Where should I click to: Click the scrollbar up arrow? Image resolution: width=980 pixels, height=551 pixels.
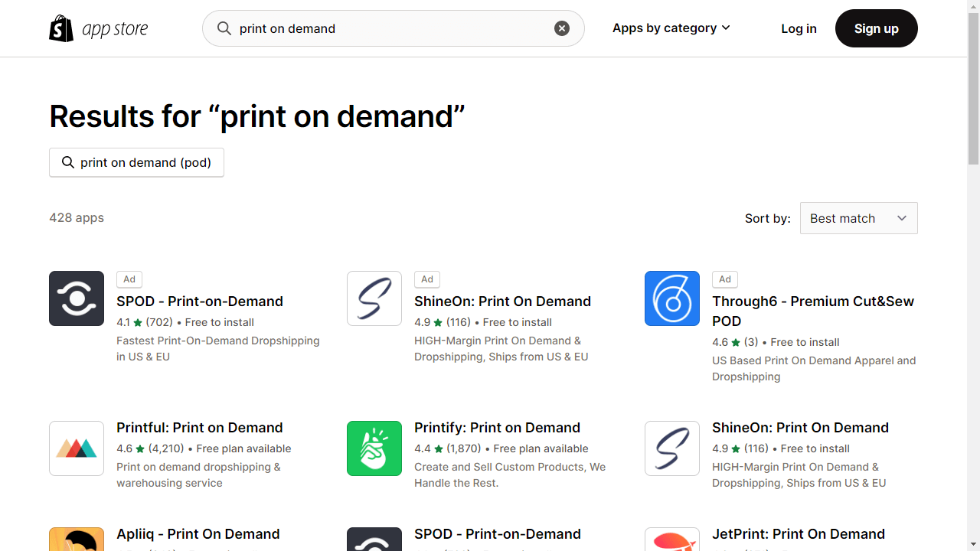[x=974, y=6]
